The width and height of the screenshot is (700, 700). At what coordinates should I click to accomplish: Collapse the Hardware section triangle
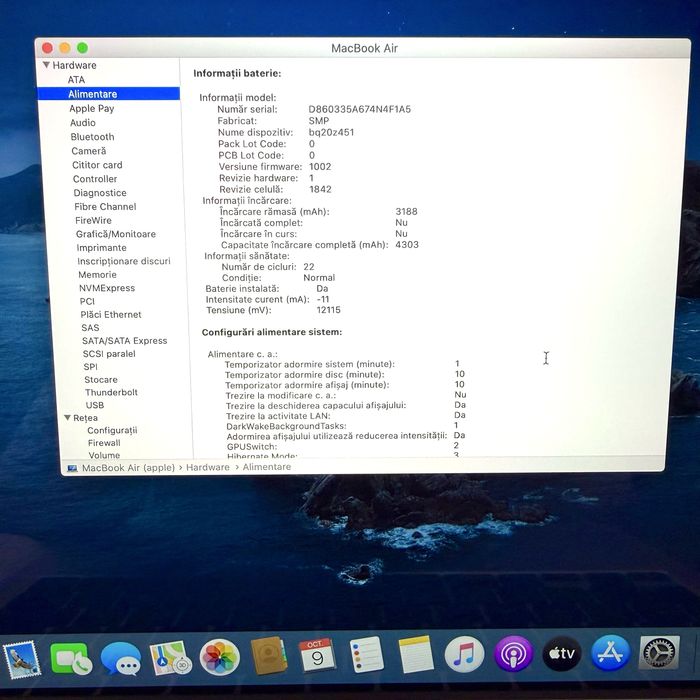(x=46, y=65)
